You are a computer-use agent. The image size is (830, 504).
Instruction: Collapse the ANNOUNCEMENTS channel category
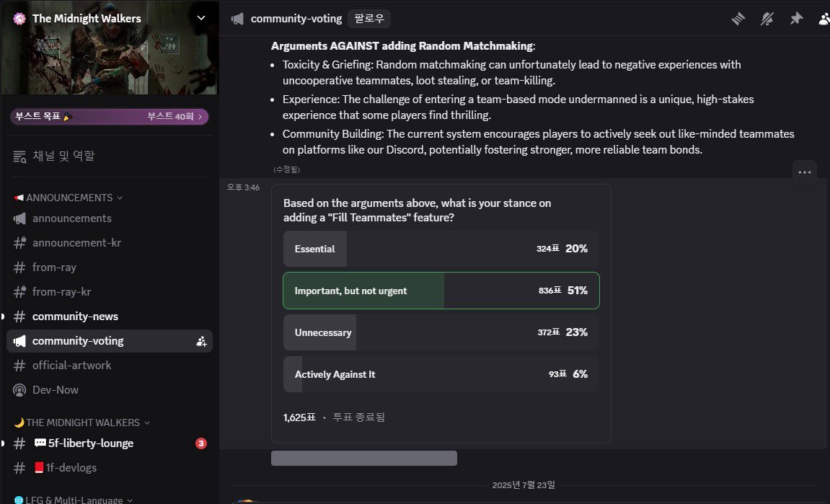pyautogui.click(x=69, y=198)
